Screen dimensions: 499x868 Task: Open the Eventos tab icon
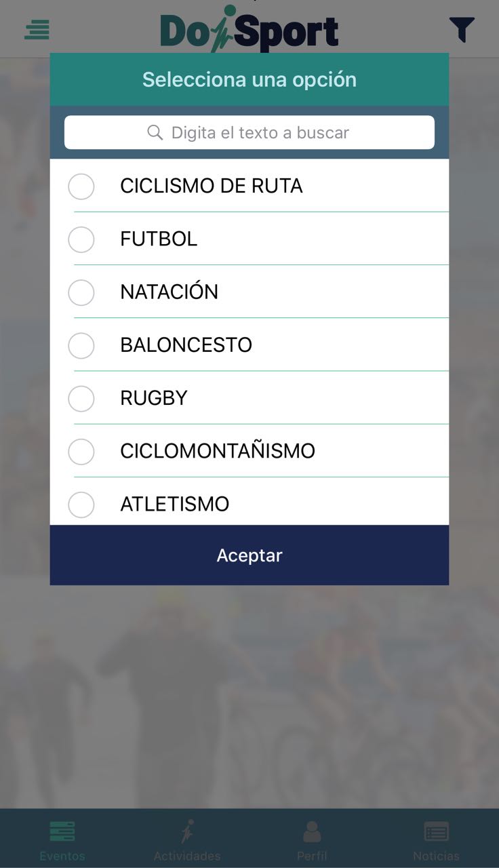[62, 831]
